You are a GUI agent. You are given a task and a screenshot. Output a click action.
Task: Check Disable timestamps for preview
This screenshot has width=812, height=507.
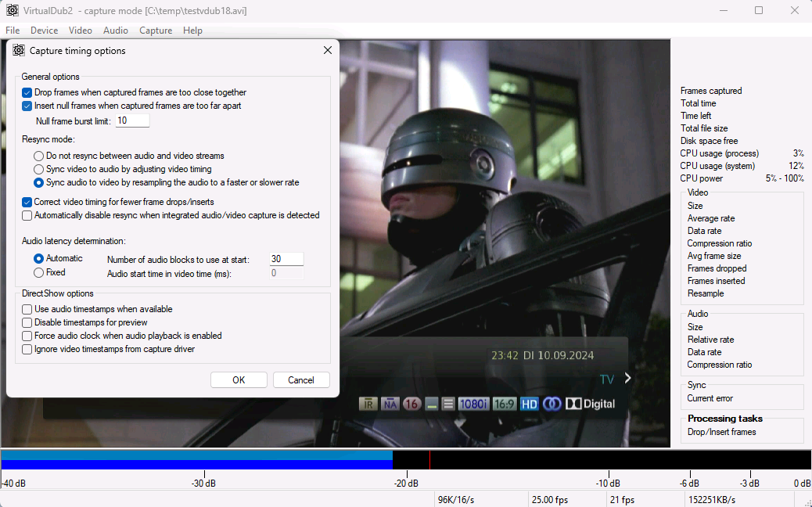27,322
